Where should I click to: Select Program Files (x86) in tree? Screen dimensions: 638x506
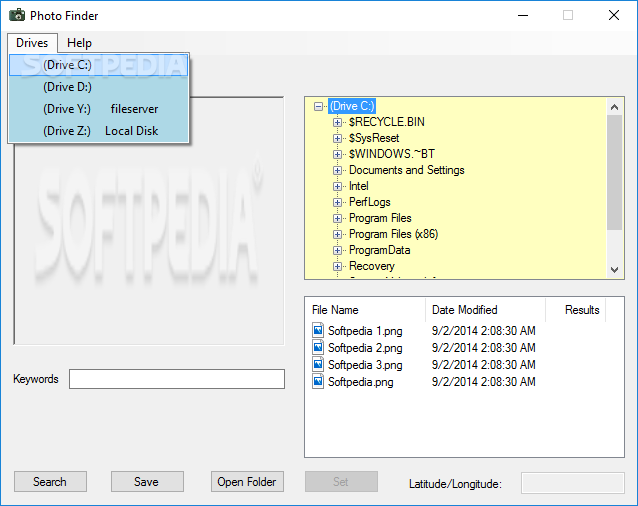(x=393, y=234)
